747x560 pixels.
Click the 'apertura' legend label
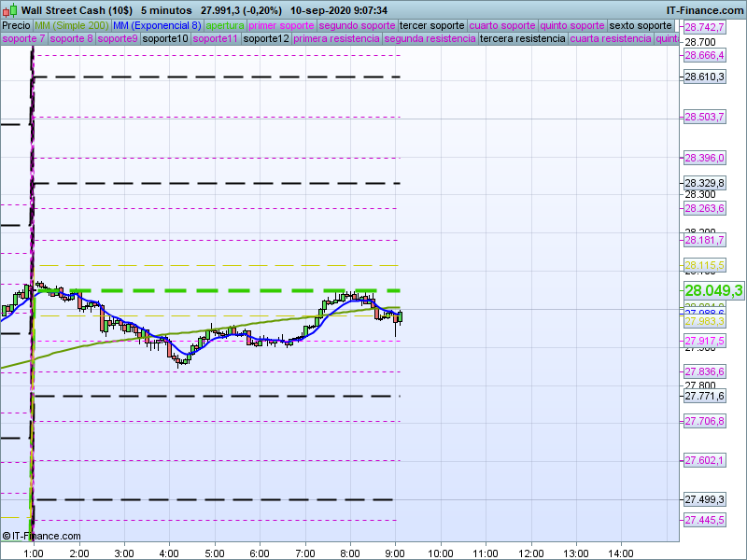(x=225, y=25)
